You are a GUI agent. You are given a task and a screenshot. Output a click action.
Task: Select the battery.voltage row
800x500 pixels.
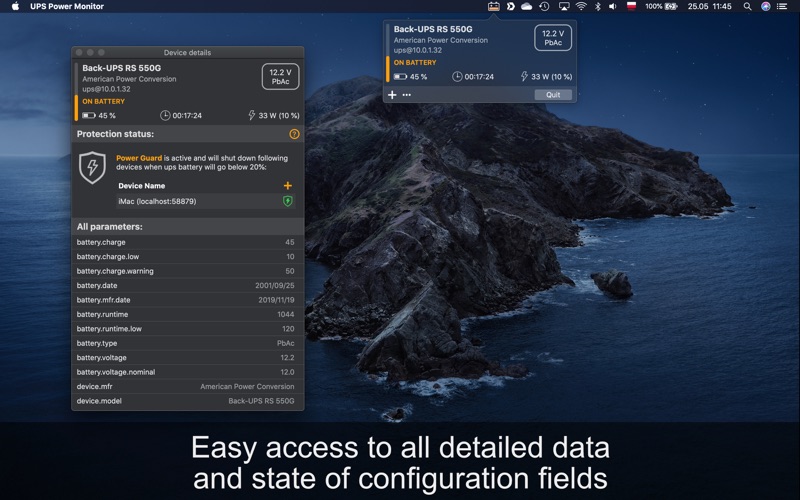pyautogui.click(x=188, y=358)
